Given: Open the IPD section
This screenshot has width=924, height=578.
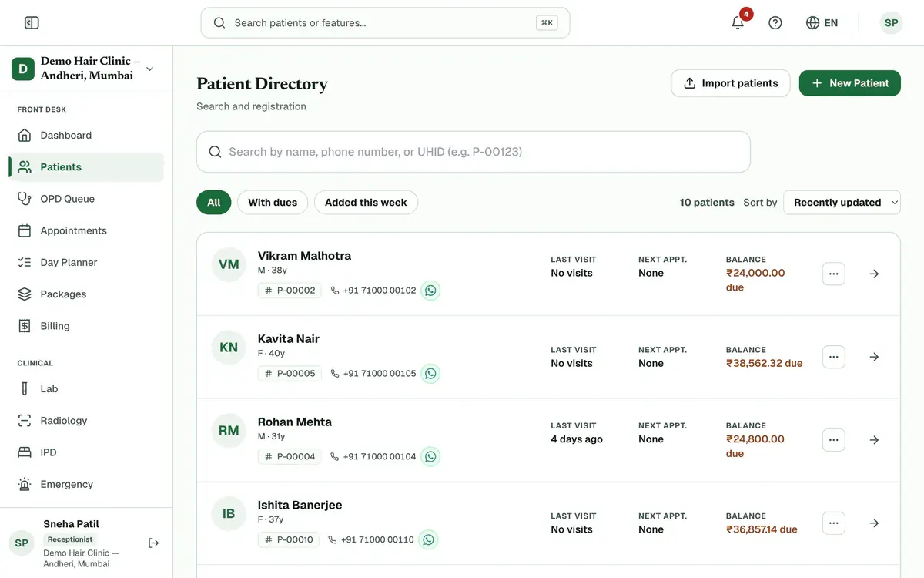Looking at the screenshot, I should pos(86,452).
